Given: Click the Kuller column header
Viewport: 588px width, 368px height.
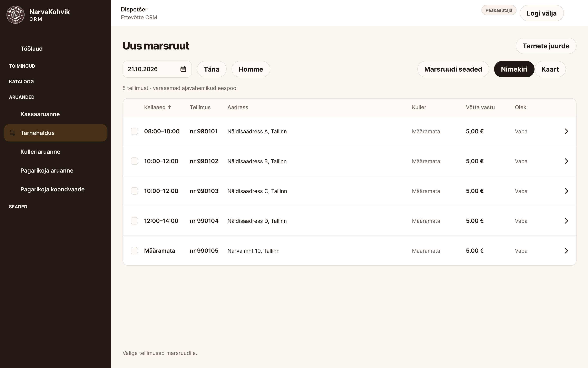Looking at the screenshot, I should 419,107.
